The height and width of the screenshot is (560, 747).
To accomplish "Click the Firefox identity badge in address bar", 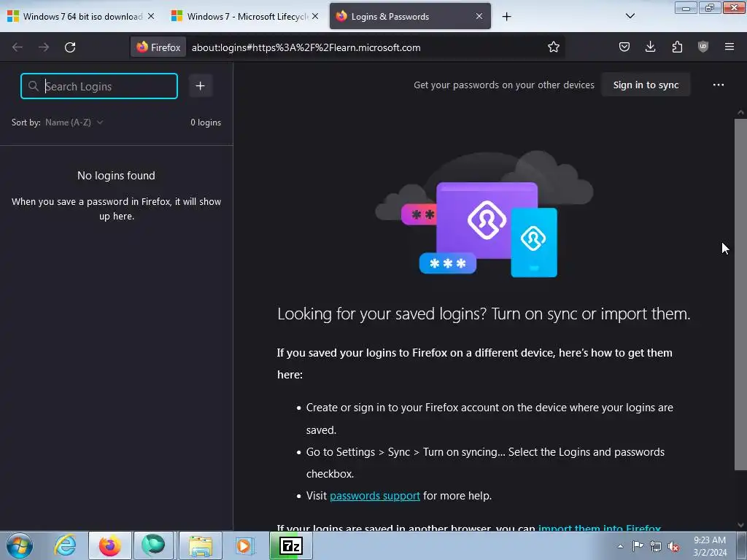I will coord(158,47).
